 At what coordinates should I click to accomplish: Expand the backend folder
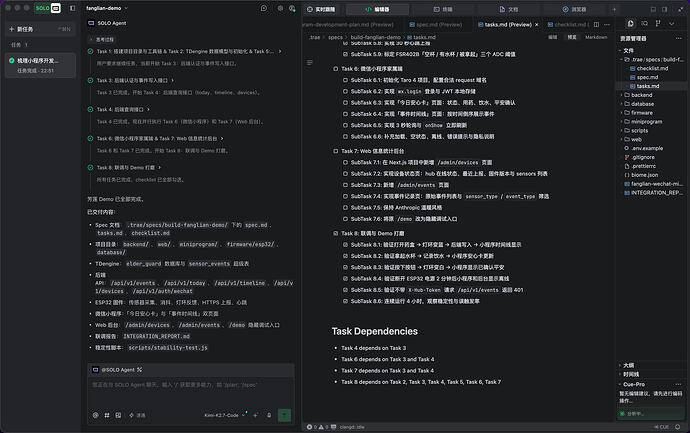pyautogui.click(x=642, y=95)
